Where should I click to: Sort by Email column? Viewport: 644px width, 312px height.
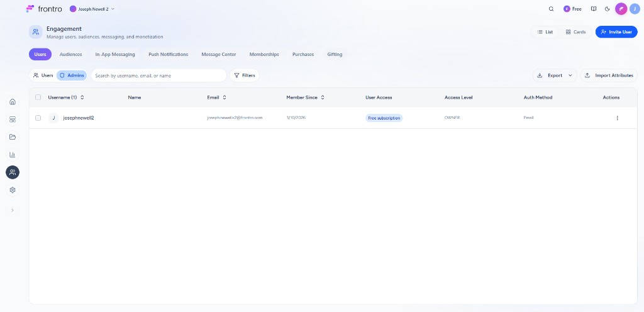(217, 97)
